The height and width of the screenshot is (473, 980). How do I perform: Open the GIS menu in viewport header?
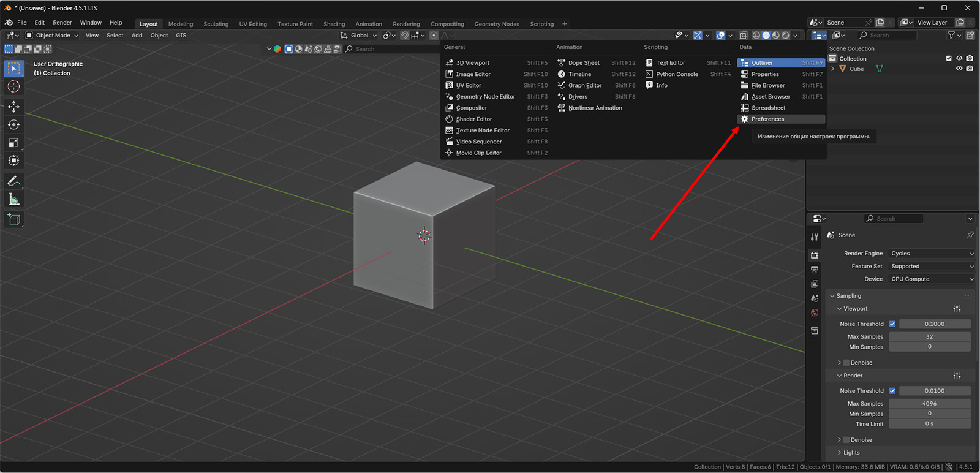(x=181, y=36)
